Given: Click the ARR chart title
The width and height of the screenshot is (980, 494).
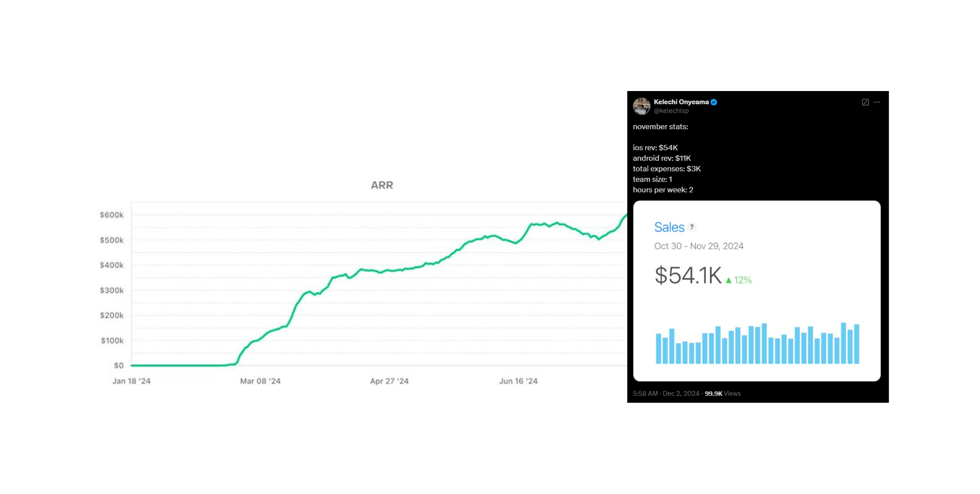Looking at the screenshot, I should [x=382, y=185].
